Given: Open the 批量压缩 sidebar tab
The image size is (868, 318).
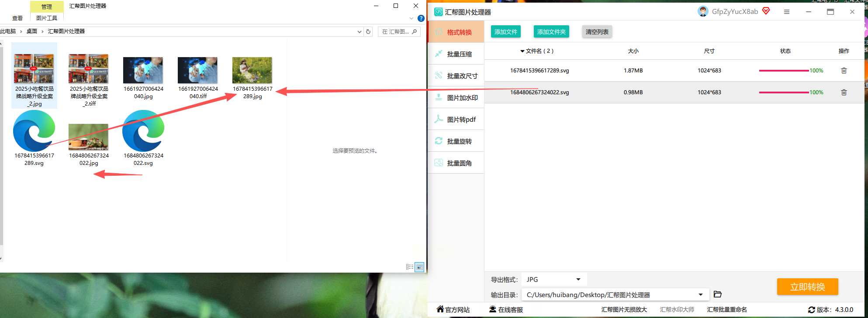Looking at the screenshot, I should [456, 54].
